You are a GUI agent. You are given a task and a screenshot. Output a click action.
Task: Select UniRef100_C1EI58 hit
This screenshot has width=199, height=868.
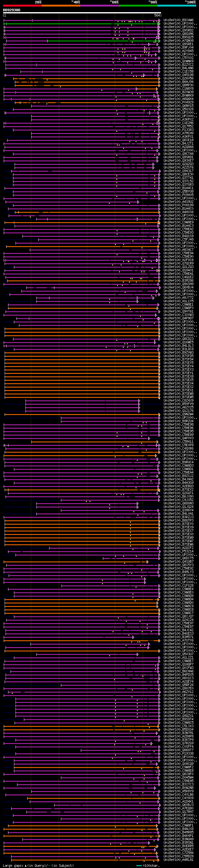(178, 71)
